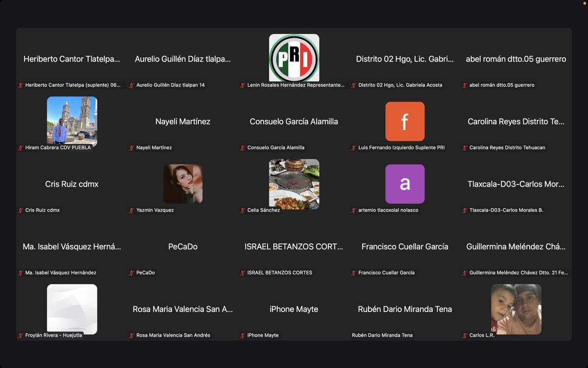Click caption 'Lenin Rosales Hernández Representante...'

tap(296, 85)
